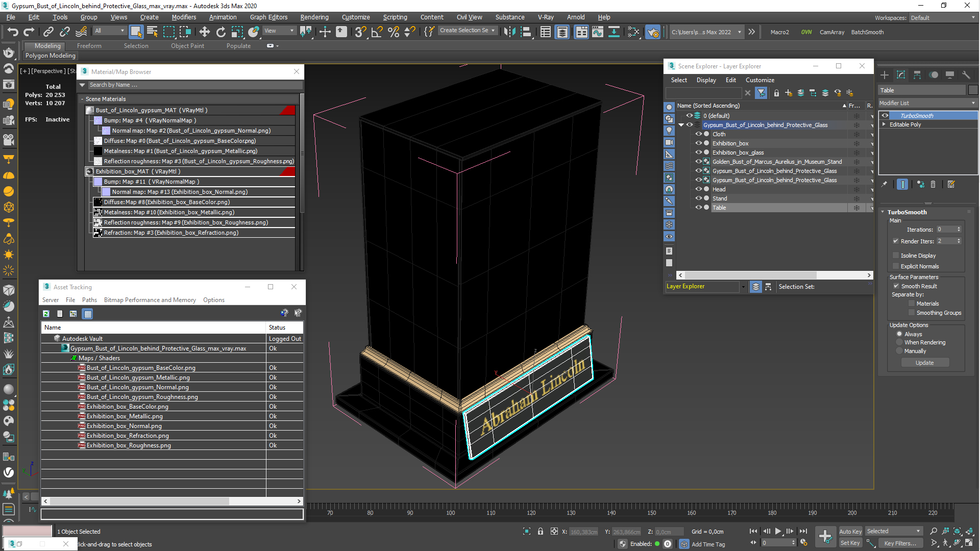This screenshot has width=980, height=551.
Task: Collapse the Gypsum_Bust layer in Scene Explorer
Action: [681, 125]
